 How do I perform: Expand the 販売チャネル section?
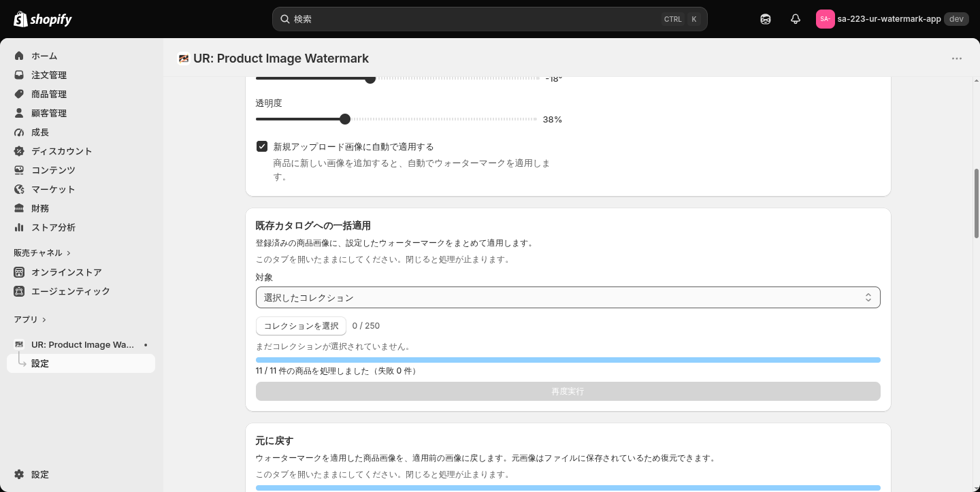[x=42, y=252]
